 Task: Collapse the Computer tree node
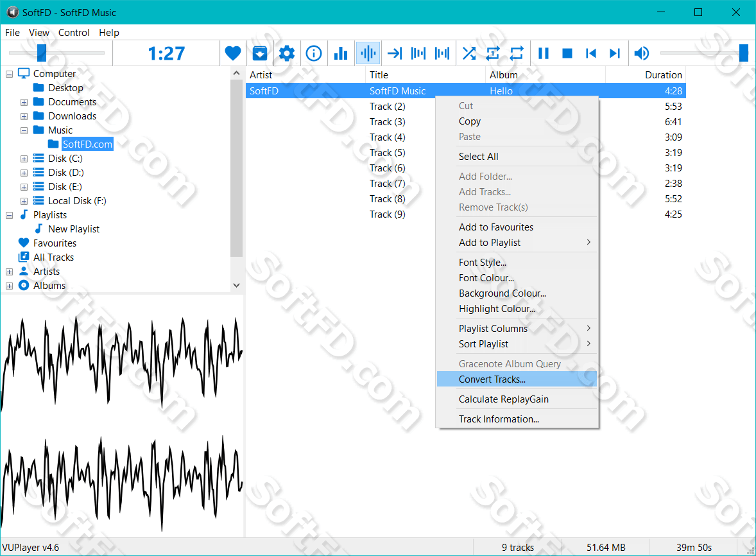[9, 74]
